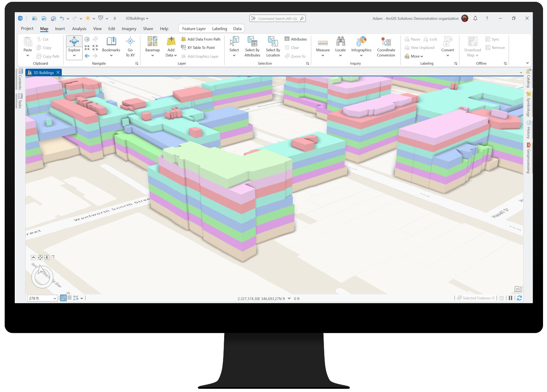Open the Basemap dropdown

pos(152,46)
